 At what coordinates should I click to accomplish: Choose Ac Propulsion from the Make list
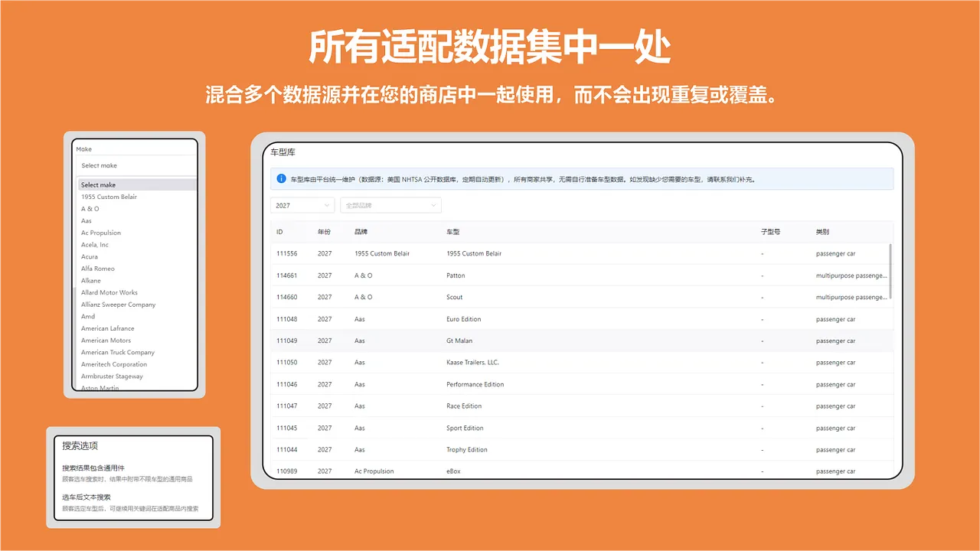click(101, 233)
